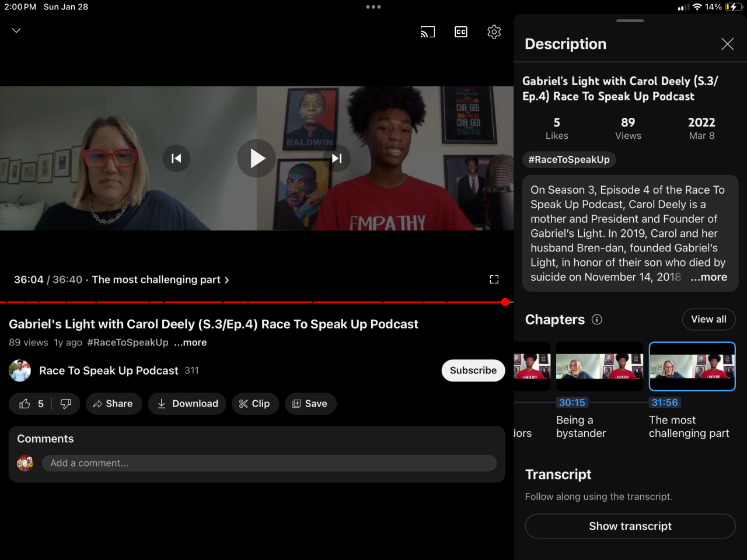Click the Add a comment field

269,463
